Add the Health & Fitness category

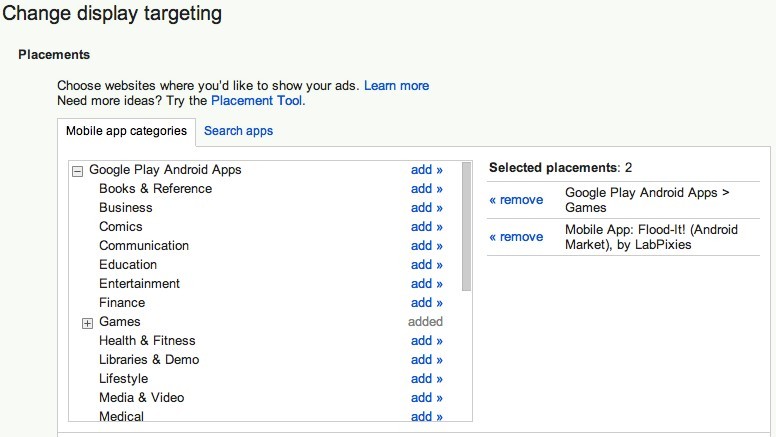click(x=426, y=341)
